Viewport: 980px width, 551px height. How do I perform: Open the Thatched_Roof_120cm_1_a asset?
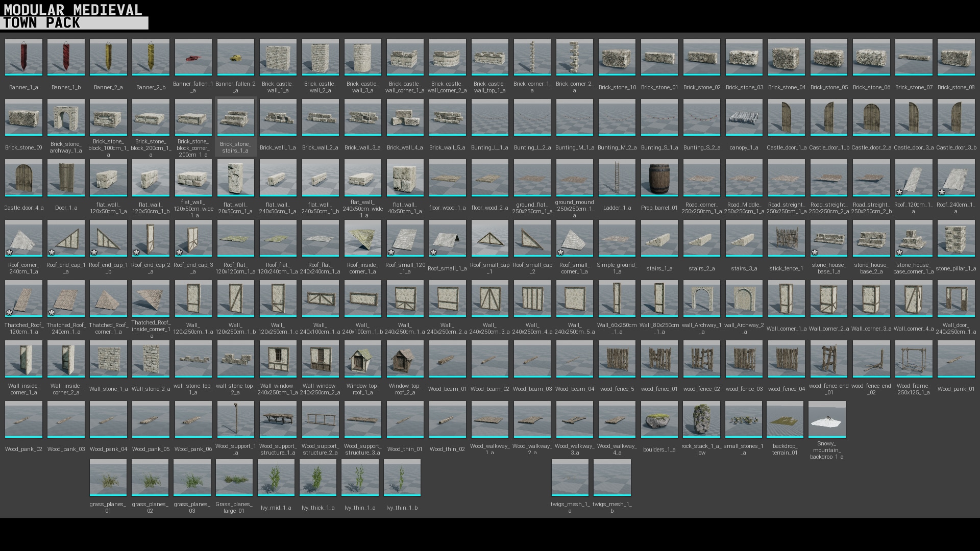(x=23, y=298)
